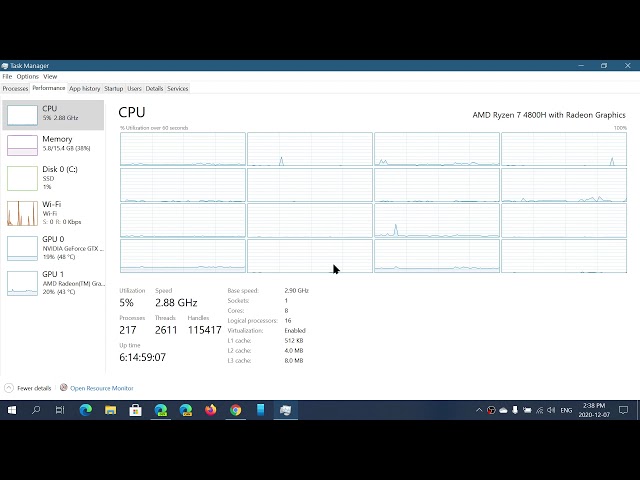Open the Options menu
This screenshot has width=640, height=480.
[x=27, y=76]
